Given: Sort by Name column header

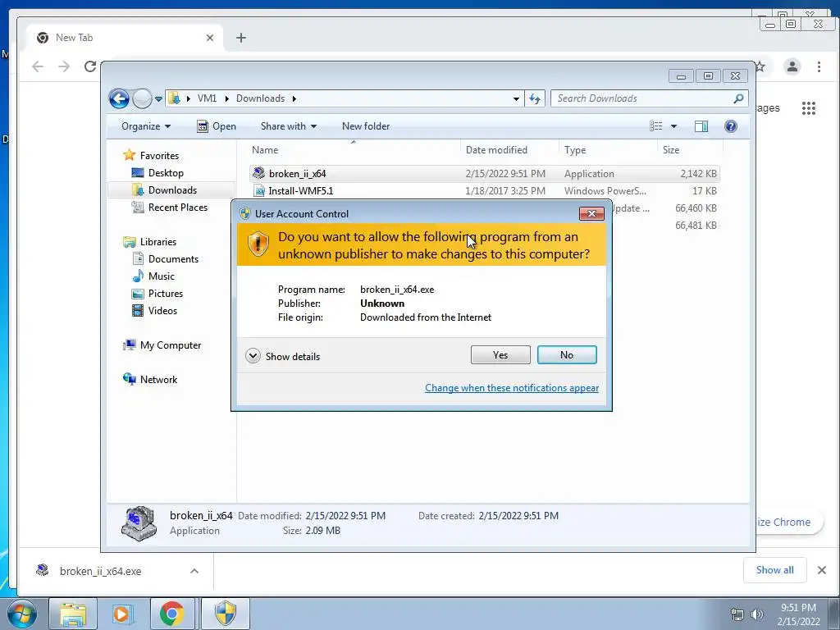Looking at the screenshot, I should pyautogui.click(x=354, y=150).
